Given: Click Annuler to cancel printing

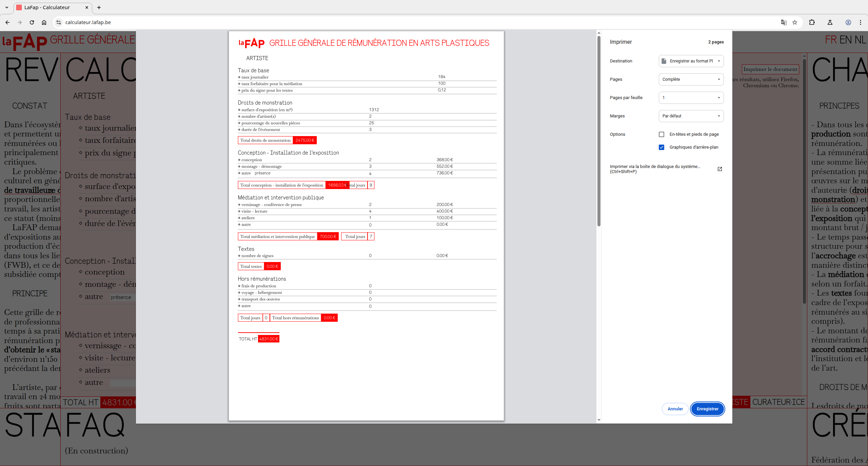Looking at the screenshot, I should coord(675,409).
